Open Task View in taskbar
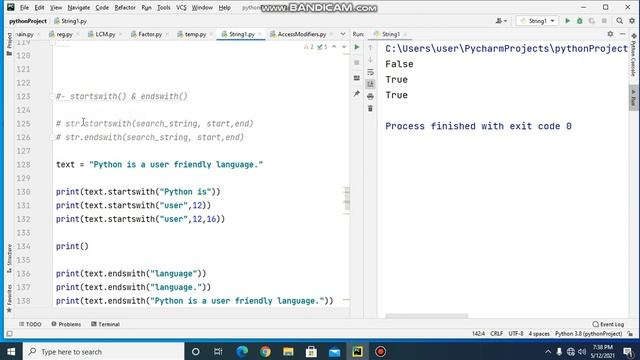Viewport: 640px width, 360px height. 218,351
